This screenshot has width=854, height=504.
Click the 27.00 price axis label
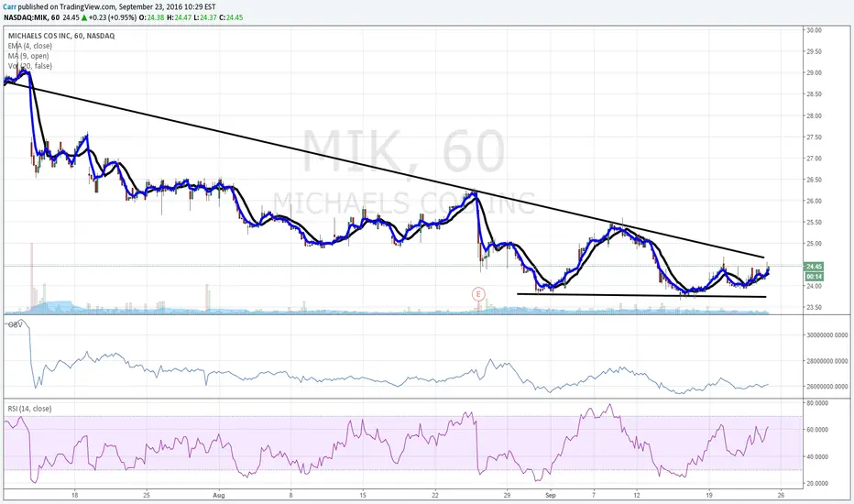[815, 159]
